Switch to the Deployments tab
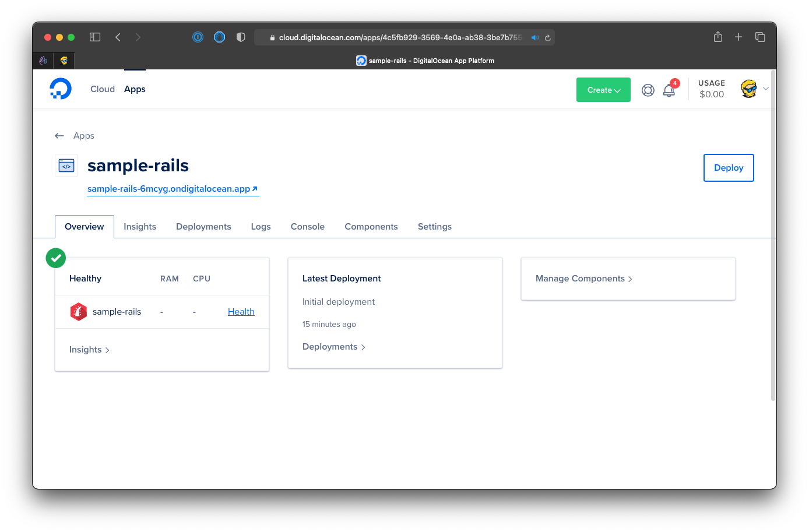 (203, 227)
